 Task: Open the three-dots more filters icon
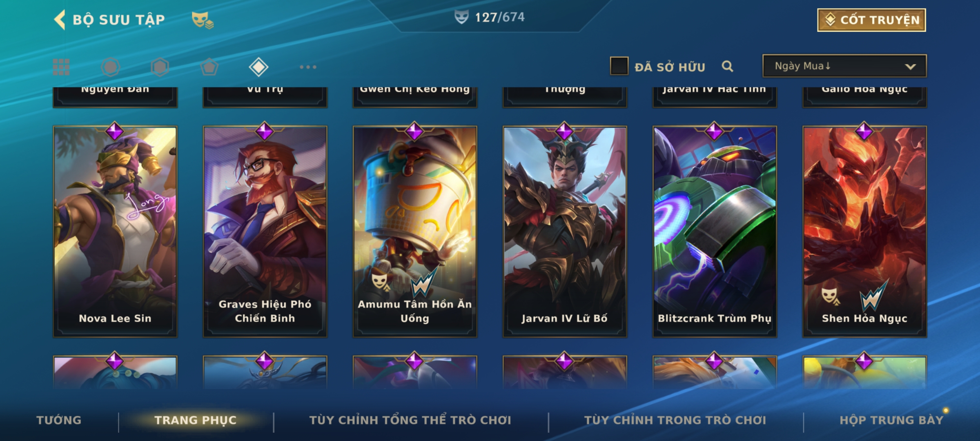(x=308, y=67)
